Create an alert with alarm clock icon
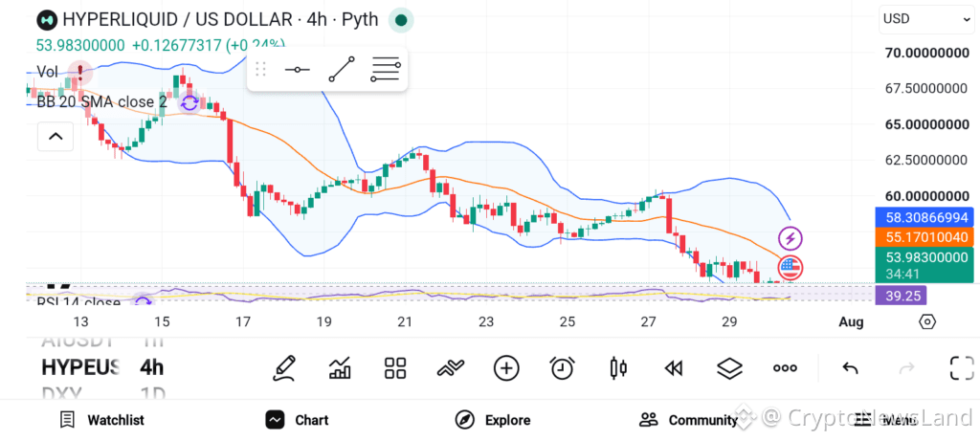The image size is (980, 441). (x=562, y=368)
